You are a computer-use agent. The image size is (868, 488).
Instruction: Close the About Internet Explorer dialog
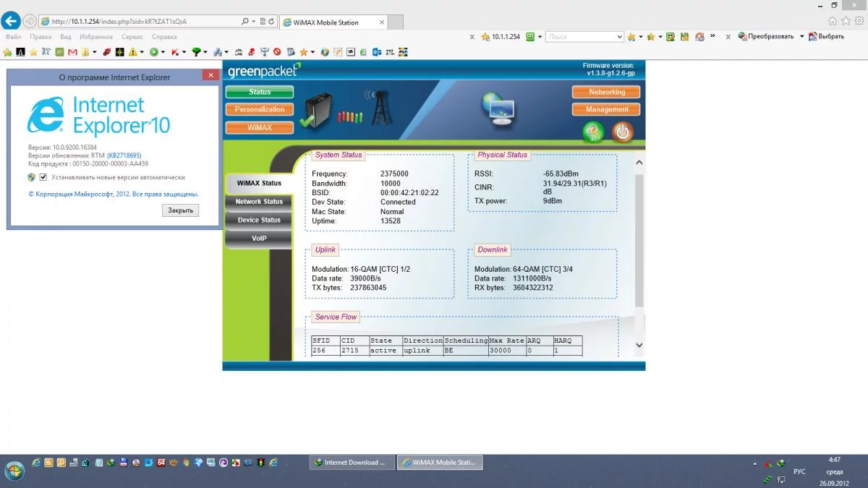210,75
